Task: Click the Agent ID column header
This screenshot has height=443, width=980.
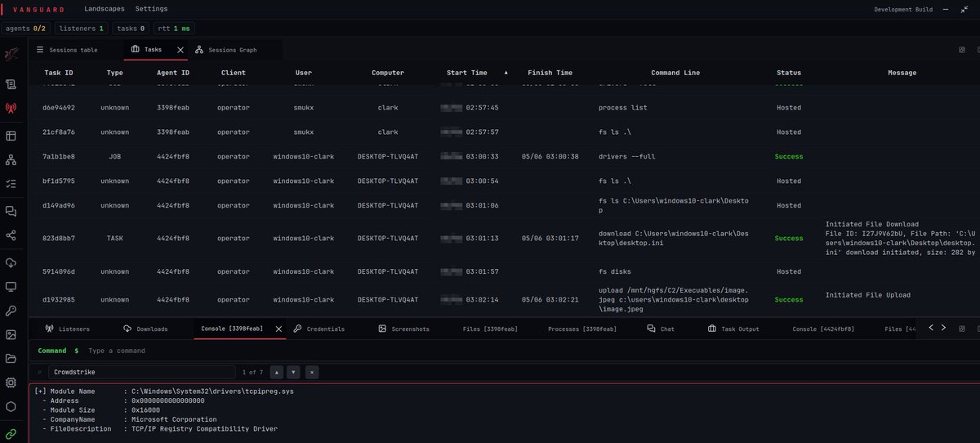Action: (173, 73)
